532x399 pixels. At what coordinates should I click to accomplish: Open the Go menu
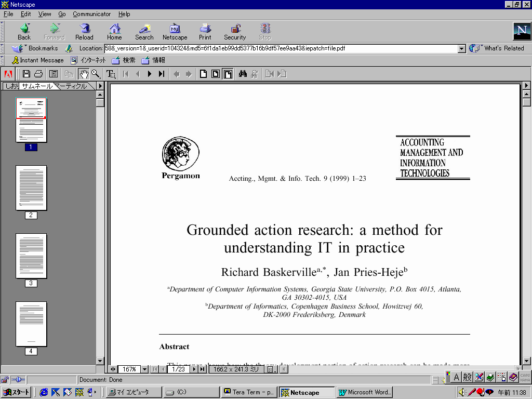pos(62,14)
